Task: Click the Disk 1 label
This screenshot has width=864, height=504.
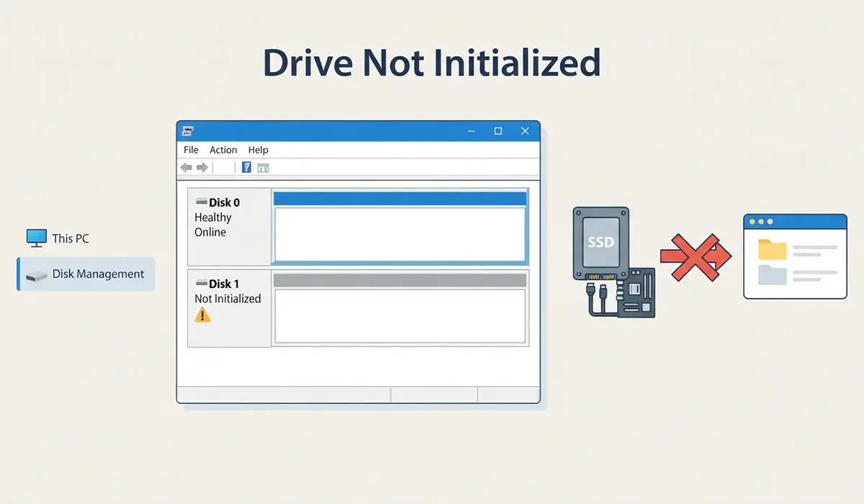Action: tap(224, 284)
